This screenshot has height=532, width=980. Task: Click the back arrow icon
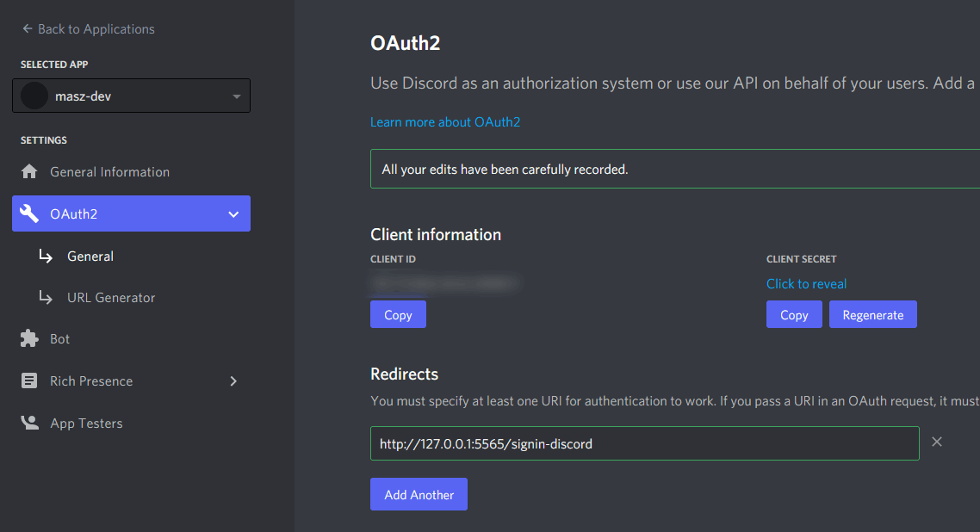coord(27,28)
